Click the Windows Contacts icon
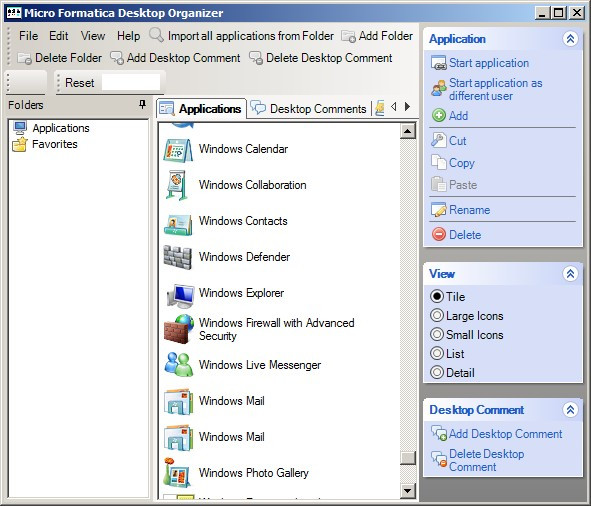Image resolution: width=591 pixels, height=506 pixels. pyautogui.click(x=178, y=224)
